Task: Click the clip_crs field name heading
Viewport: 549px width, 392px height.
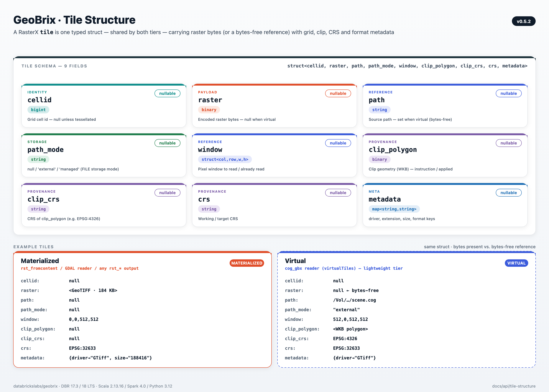Action: pyautogui.click(x=44, y=199)
